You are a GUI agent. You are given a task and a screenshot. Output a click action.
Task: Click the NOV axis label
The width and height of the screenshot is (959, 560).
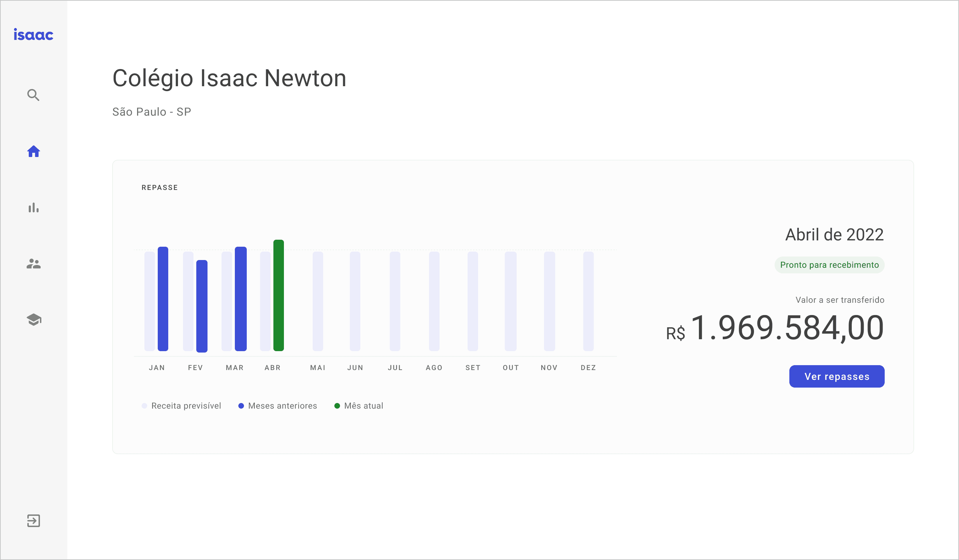[x=549, y=368]
